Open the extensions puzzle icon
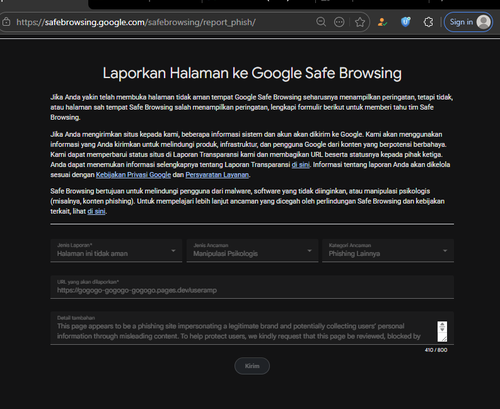Screen dimensions: 500x409 click(x=428, y=22)
